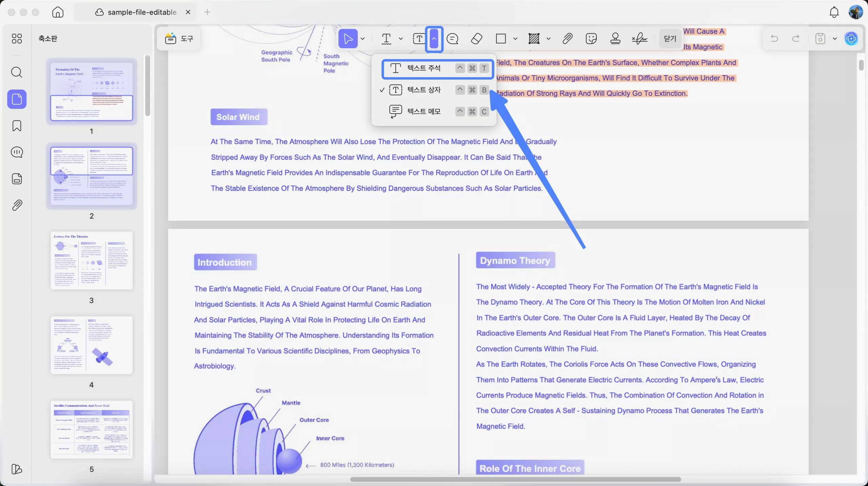Close the sample-file-editable tab

point(188,12)
